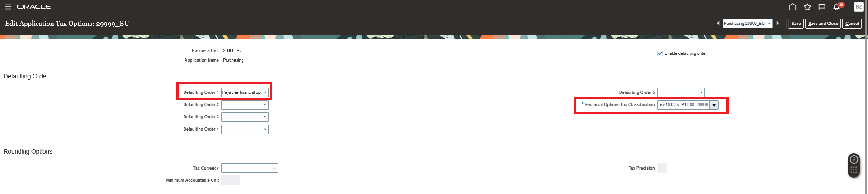Click the Cancel button
Screen dimensions: 868x194
[x=852, y=24]
